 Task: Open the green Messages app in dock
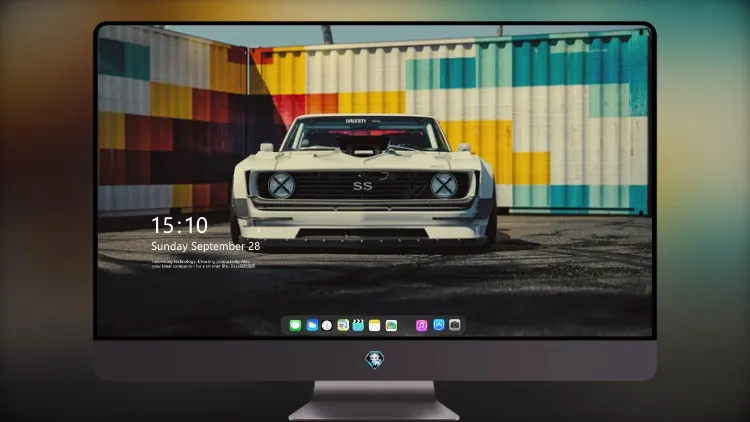[295, 326]
